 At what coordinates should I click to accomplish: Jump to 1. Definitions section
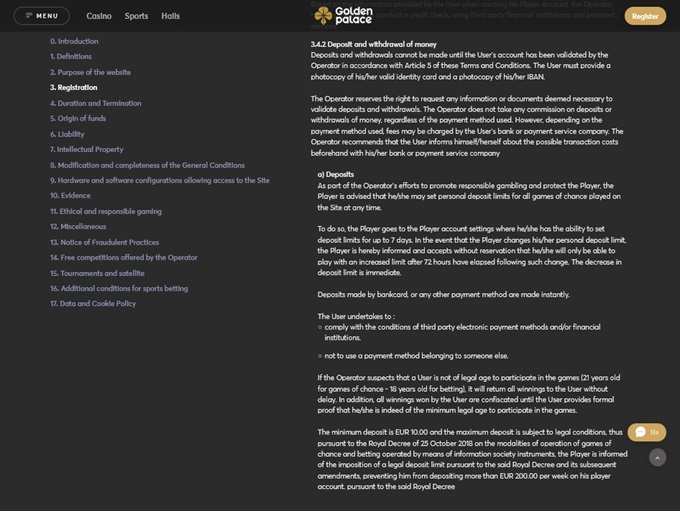coord(71,56)
